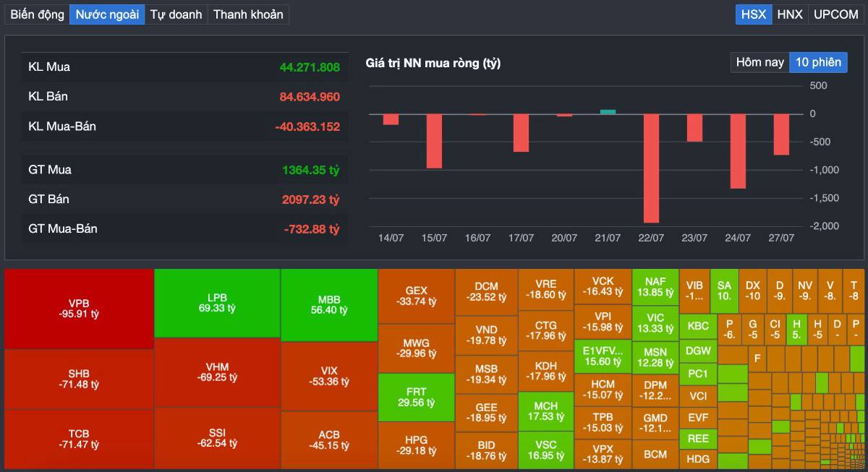Click the 15/07 red chart bar
The image size is (868, 472).
point(434,141)
